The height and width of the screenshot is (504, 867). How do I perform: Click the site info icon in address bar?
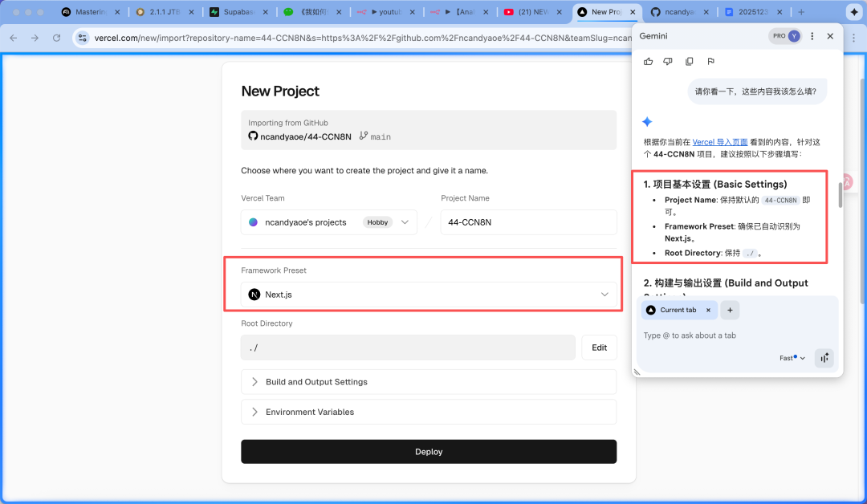pos(83,38)
